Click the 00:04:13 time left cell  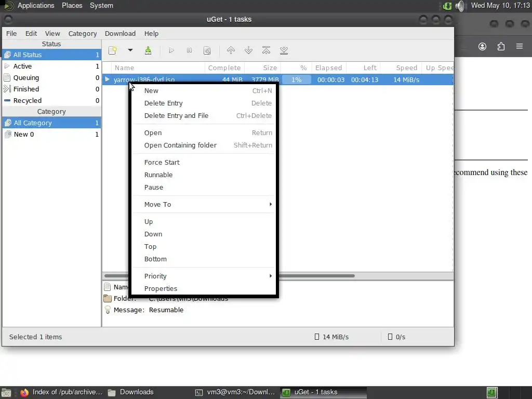pyautogui.click(x=364, y=79)
